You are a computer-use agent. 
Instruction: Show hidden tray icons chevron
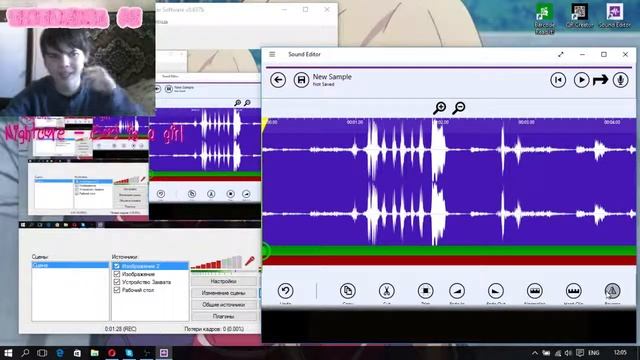(x=535, y=353)
